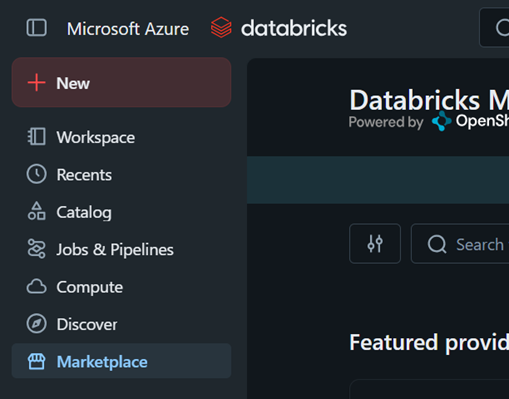Image resolution: width=509 pixels, height=399 pixels.
Task: Click the Jobs & Pipelines workflow icon
Action: pyautogui.click(x=36, y=249)
